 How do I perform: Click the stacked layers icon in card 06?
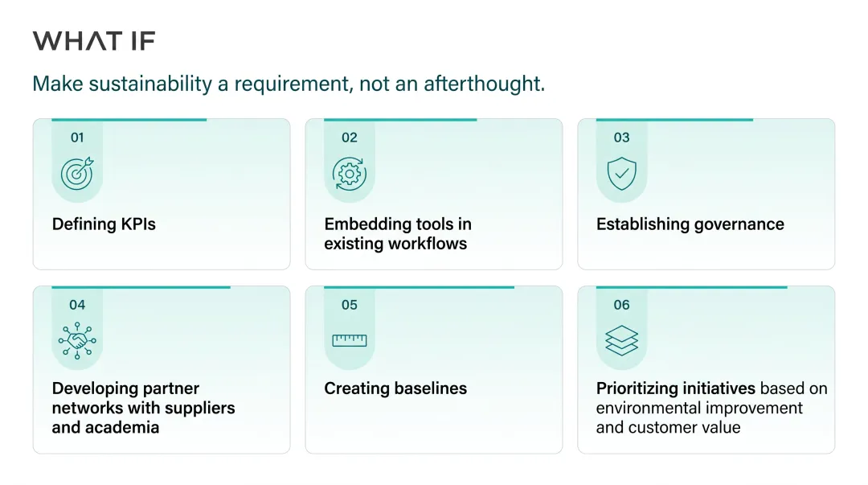(621, 340)
